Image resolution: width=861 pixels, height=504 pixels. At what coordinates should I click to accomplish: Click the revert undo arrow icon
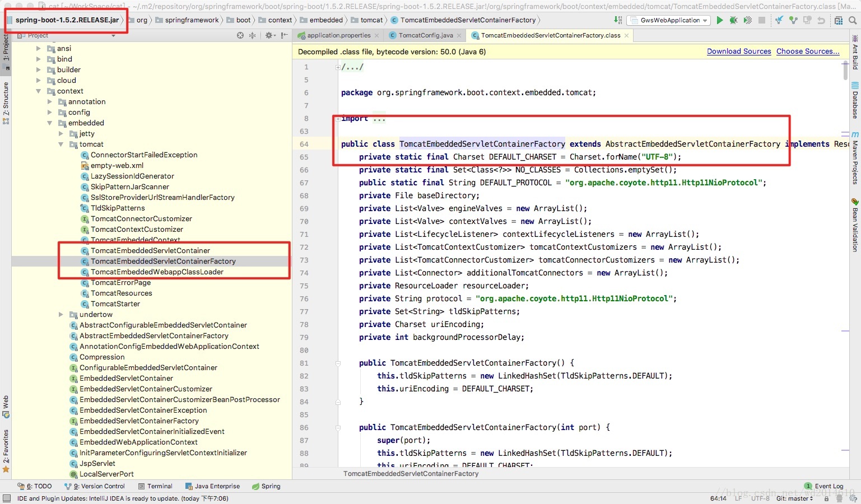click(x=821, y=20)
